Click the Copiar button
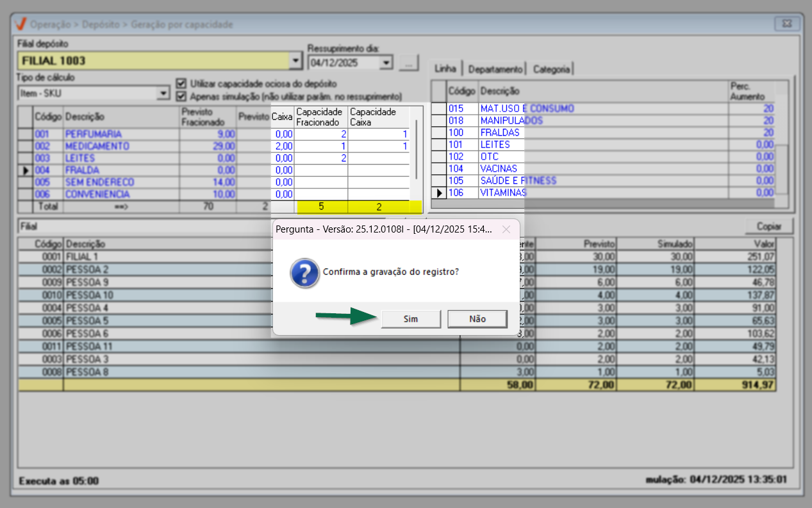The image size is (812, 508). pyautogui.click(x=768, y=227)
